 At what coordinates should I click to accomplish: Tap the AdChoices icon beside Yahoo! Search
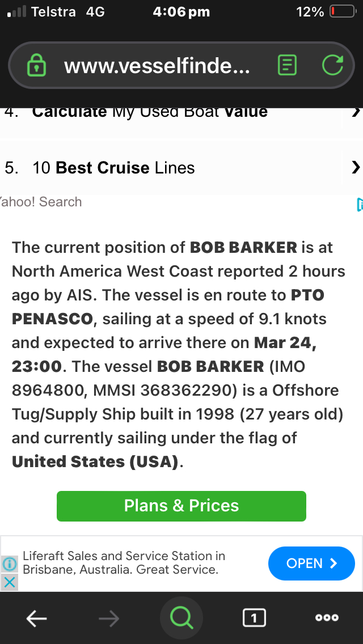click(x=360, y=204)
